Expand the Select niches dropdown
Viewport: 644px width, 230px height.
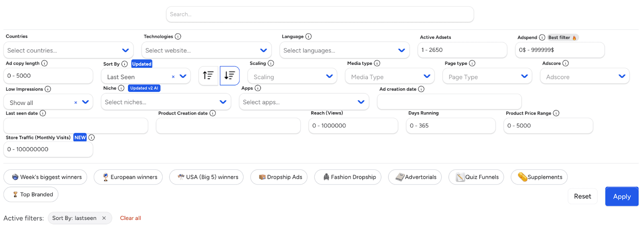[x=166, y=102]
